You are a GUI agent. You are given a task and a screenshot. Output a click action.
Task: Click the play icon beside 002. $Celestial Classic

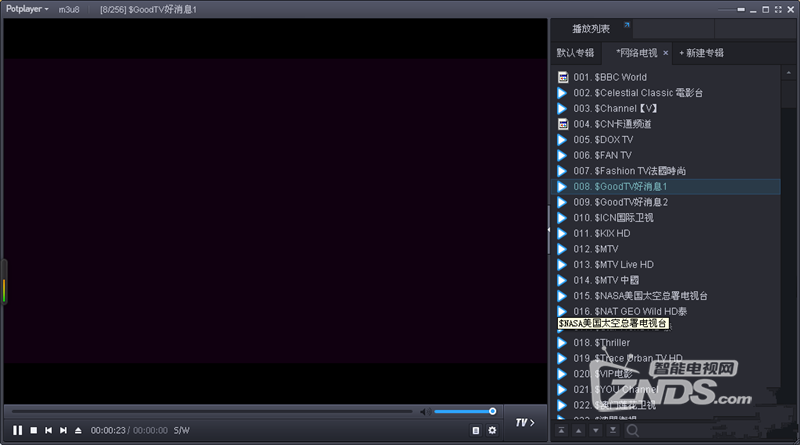(562, 93)
